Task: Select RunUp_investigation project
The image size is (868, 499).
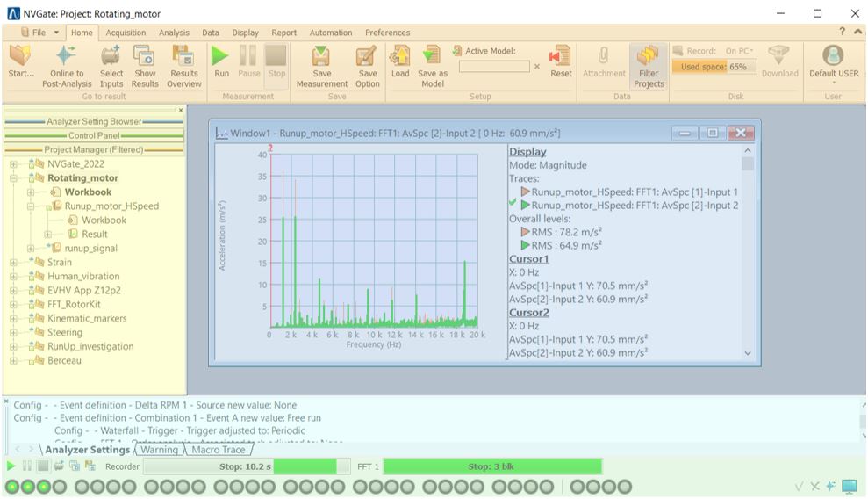Action: 90,347
